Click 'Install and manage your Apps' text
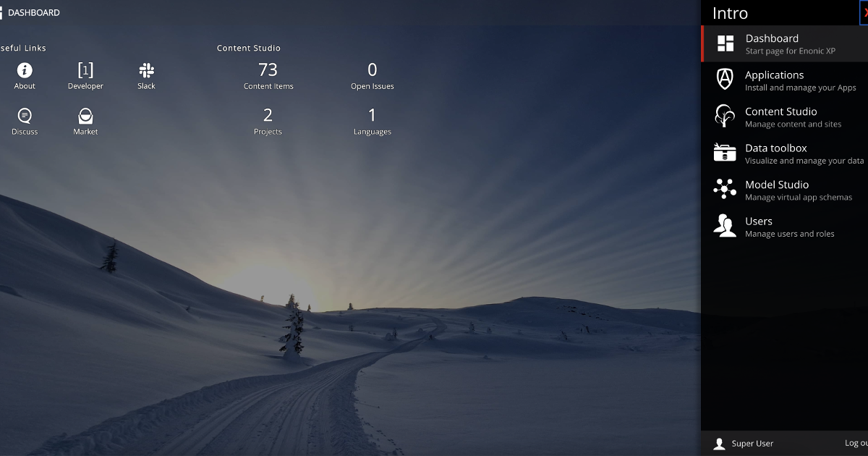The height and width of the screenshot is (456, 868). [x=801, y=88]
